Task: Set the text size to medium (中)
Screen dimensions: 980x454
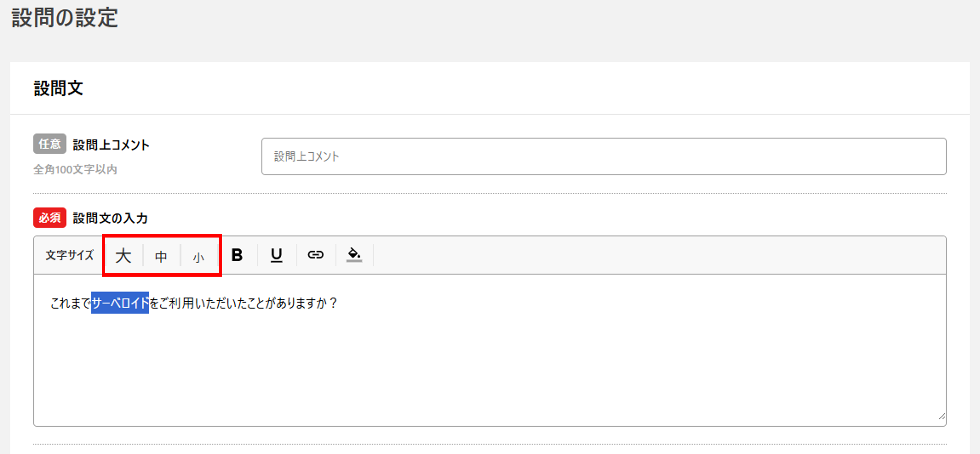Action: coord(161,256)
